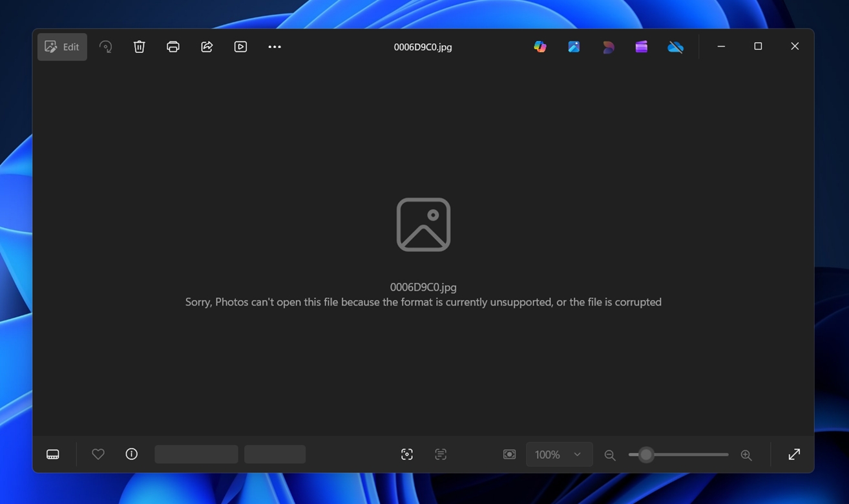Open Microsoft Designer icon in the title bar
Image resolution: width=849 pixels, height=504 pixels.
coord(608,47)
